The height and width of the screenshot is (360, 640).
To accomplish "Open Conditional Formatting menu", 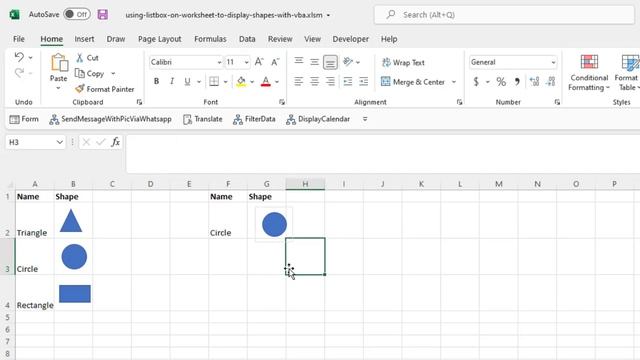I will click(589, 73).
